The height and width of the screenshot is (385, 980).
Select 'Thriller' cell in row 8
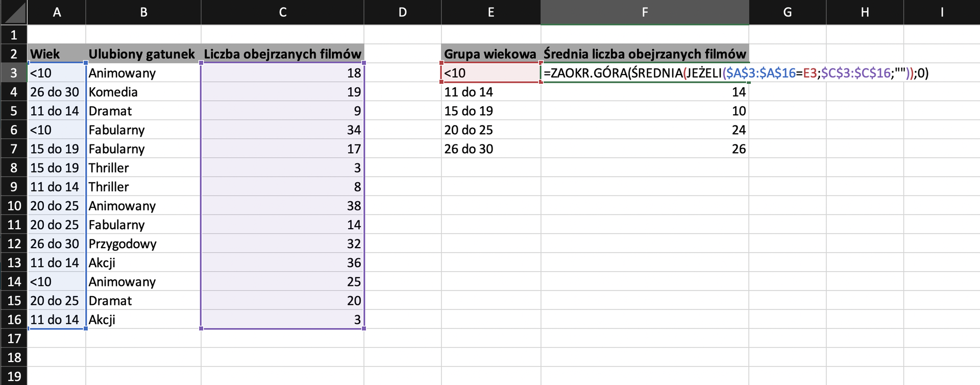pyautogui.click(x=143, y=167)
